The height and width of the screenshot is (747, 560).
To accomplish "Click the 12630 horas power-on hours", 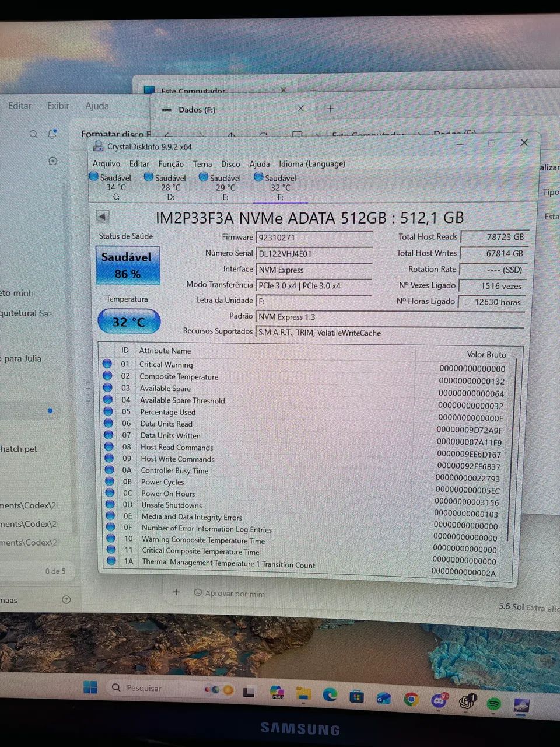I will (x=492, y=302).
